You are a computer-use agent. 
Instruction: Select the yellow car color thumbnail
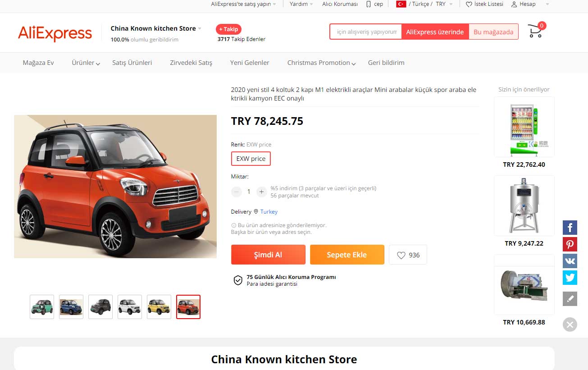pos(159,307)
